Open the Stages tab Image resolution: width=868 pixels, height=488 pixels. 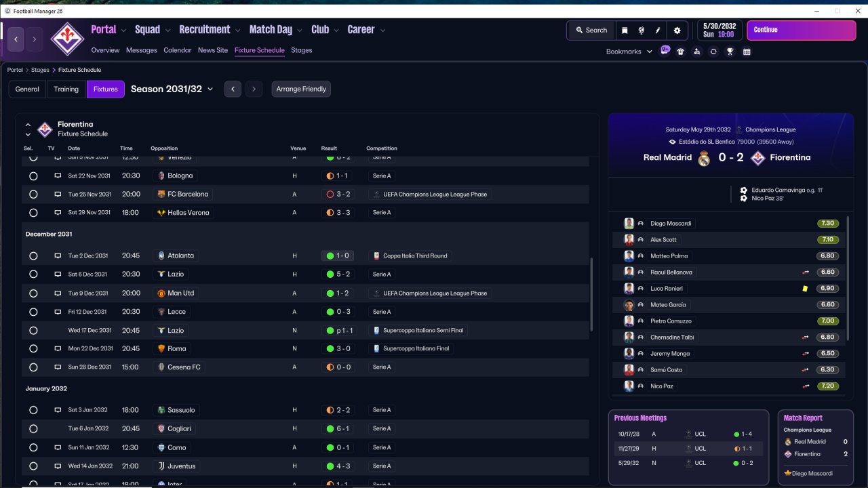click(x=302, y=50)
